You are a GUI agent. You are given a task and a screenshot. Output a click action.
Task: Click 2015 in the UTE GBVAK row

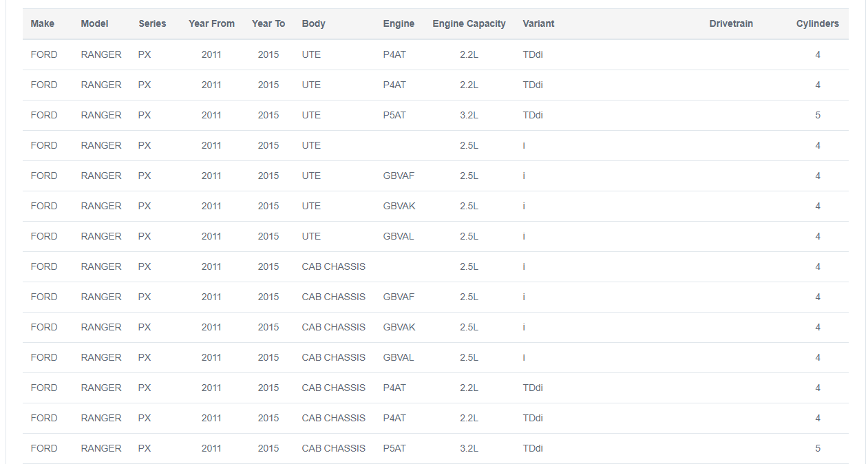pos(268,206)
